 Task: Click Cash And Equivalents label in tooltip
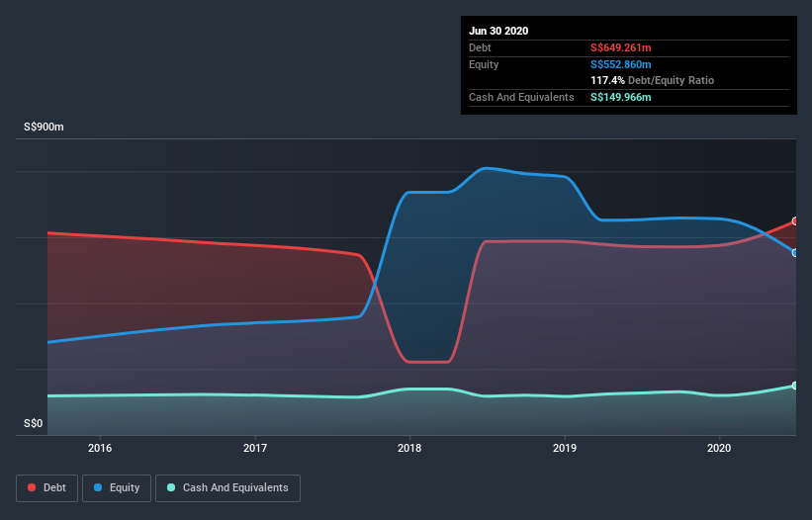(x=521, y=97)
